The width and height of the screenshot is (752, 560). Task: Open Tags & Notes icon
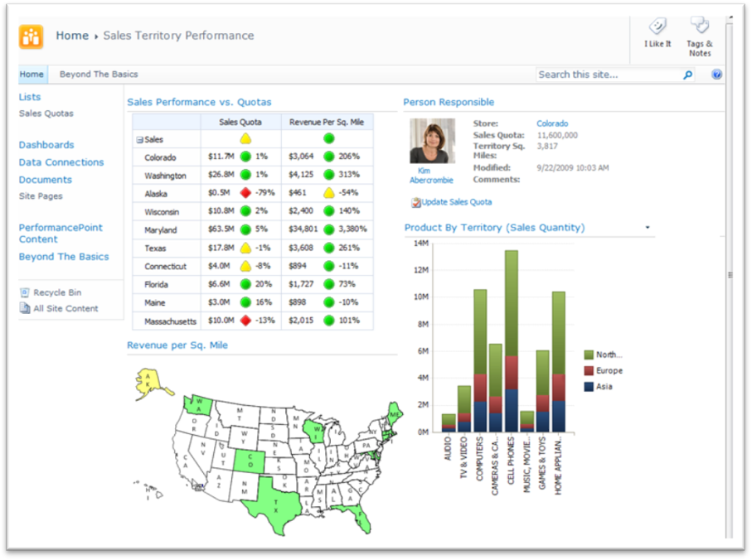pyautogui.click(x=699, y=26)
